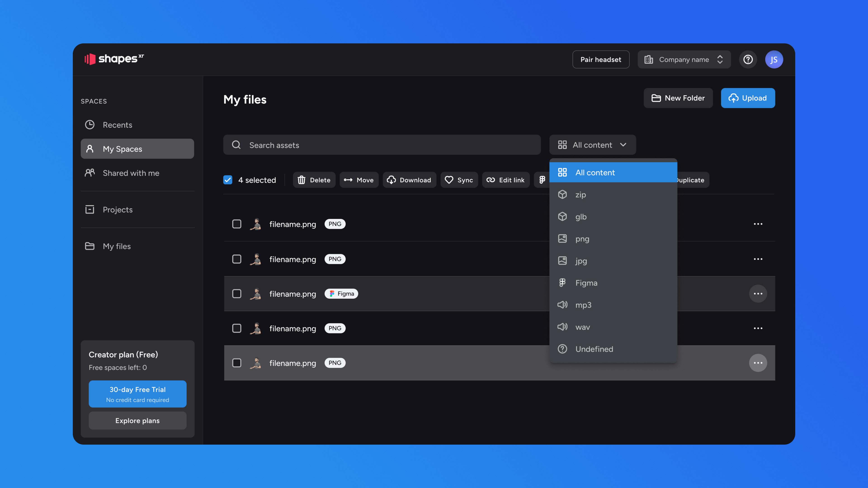The width and height of the screenshot is (868, 488).
Task: Click the cloud icon on Download
Action: click(391, 180)
